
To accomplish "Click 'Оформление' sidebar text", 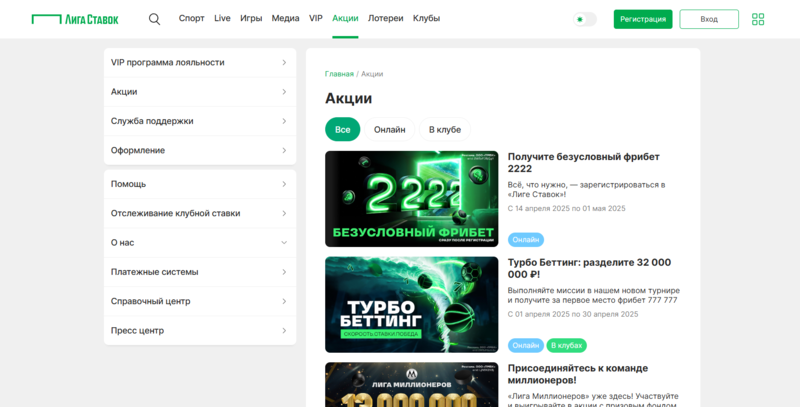I will click(138, 150).
